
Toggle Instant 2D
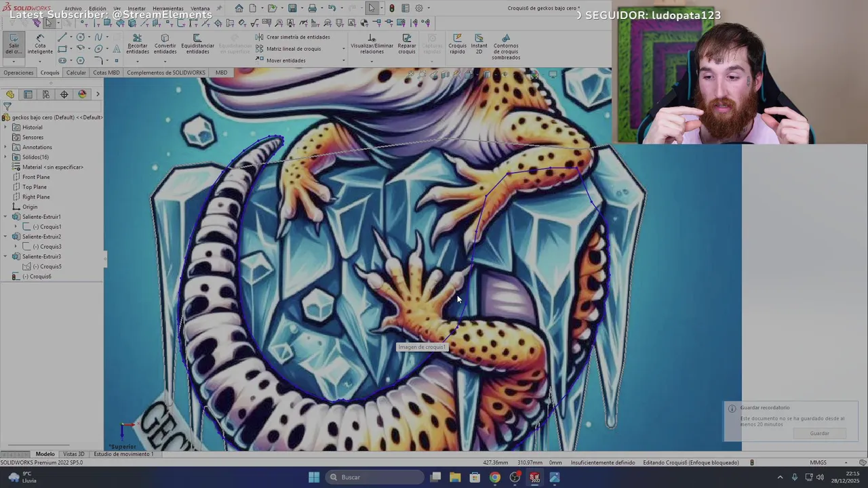tap(479, 44)
